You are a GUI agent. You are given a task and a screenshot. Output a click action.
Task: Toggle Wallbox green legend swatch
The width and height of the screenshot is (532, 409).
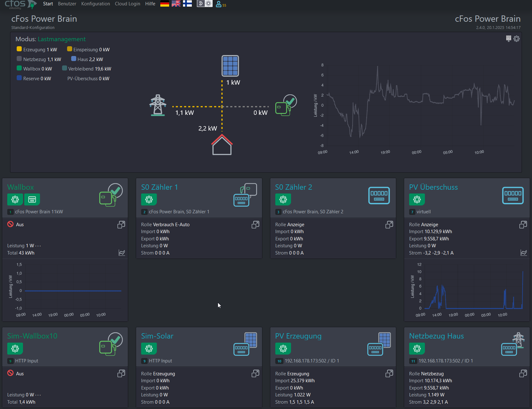click(x=19, y=68)
